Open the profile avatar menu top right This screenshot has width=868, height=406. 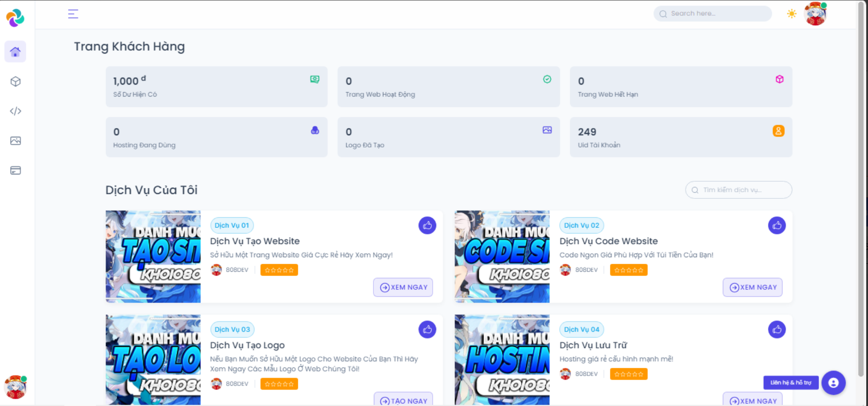(815, 14)
